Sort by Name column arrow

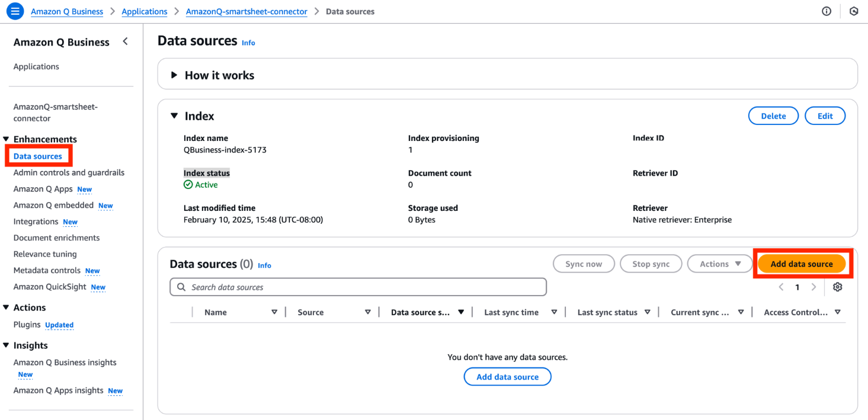[274, 312]
